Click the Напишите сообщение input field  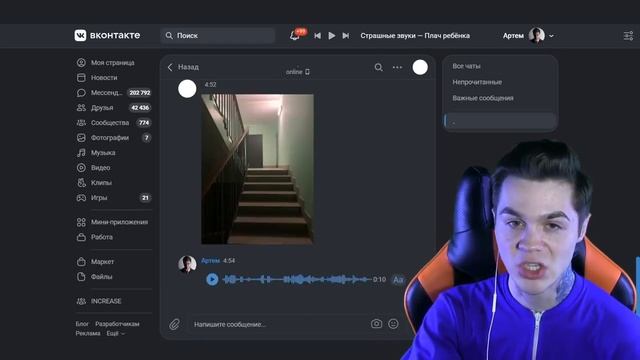tap(278, 324)
